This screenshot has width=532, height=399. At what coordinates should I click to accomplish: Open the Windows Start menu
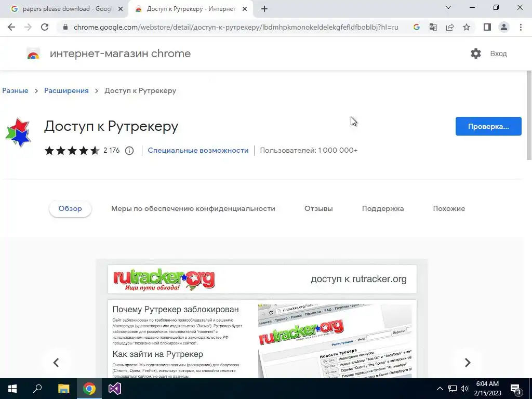[12, 389]
